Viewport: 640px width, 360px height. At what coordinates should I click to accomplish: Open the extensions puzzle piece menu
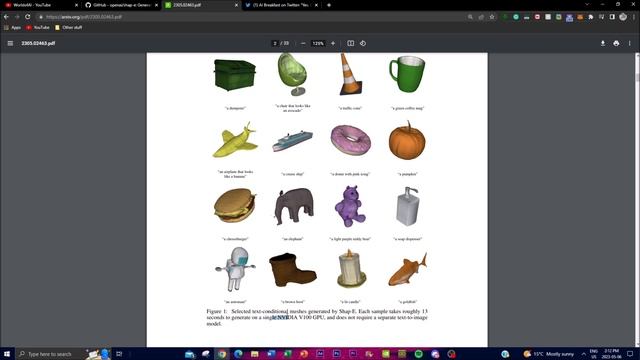coord(591,17)
